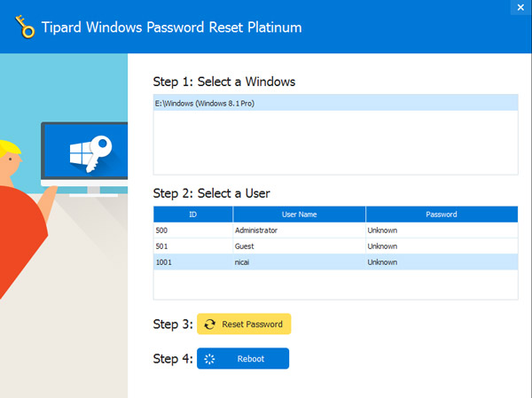
Task: Select the Guest user row
Action: point(335,246)
